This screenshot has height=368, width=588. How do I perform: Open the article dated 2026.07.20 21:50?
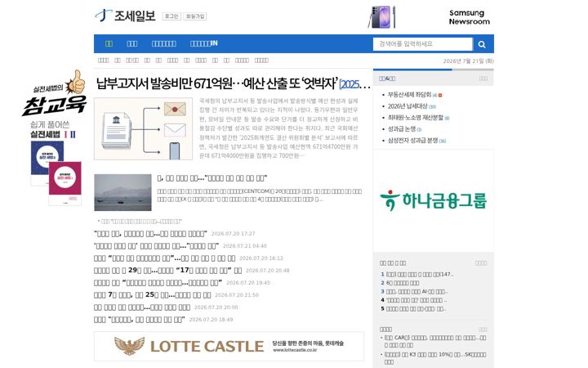coord(152,294)
